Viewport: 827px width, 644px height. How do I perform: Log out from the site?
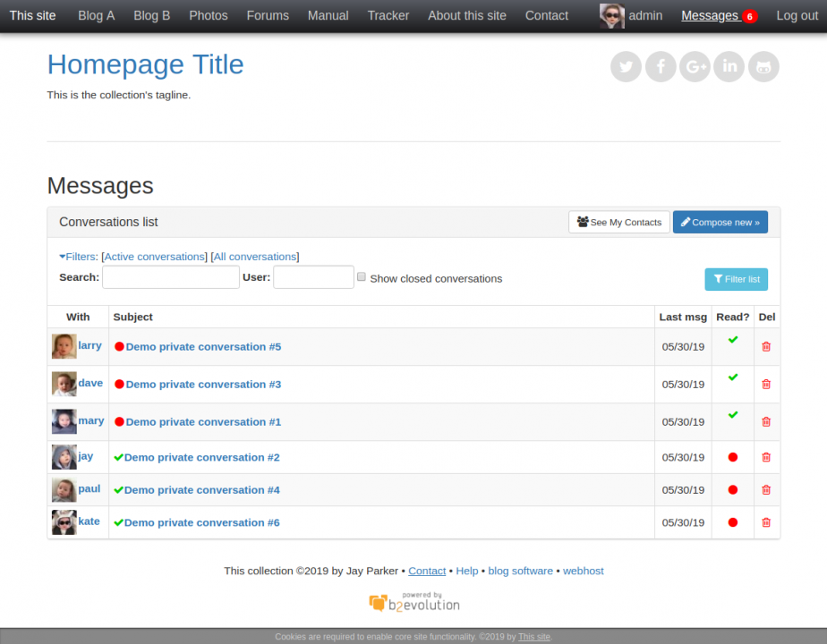tap(797, 16)
